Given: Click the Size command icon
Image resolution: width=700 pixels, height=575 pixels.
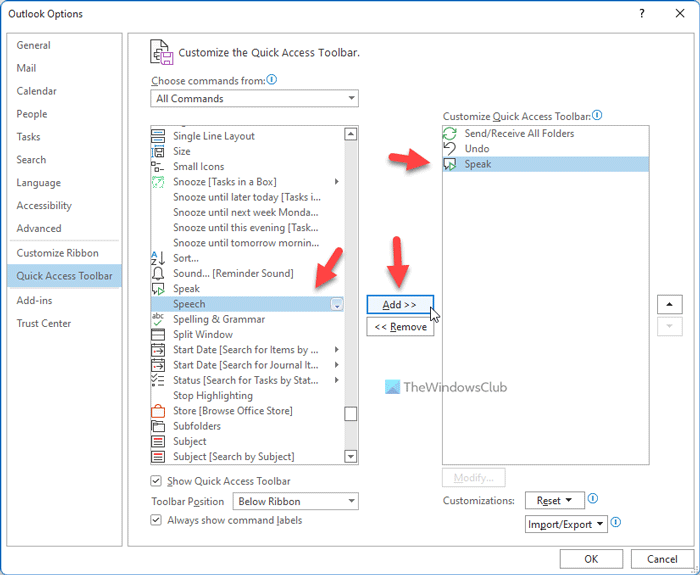Looking at the screenshot, I should click(158, 151).
